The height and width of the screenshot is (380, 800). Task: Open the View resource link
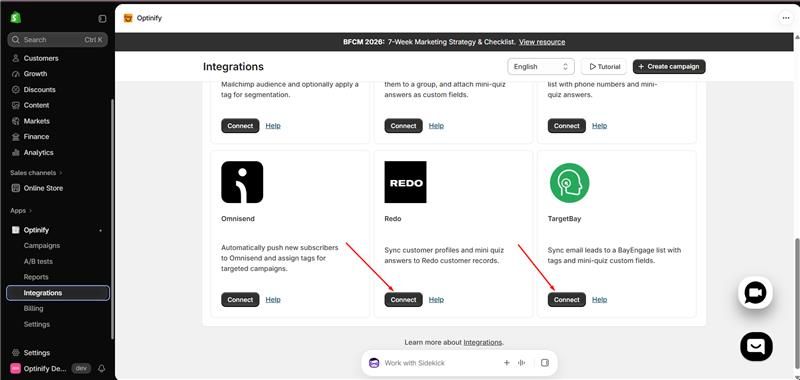point(542,42)
